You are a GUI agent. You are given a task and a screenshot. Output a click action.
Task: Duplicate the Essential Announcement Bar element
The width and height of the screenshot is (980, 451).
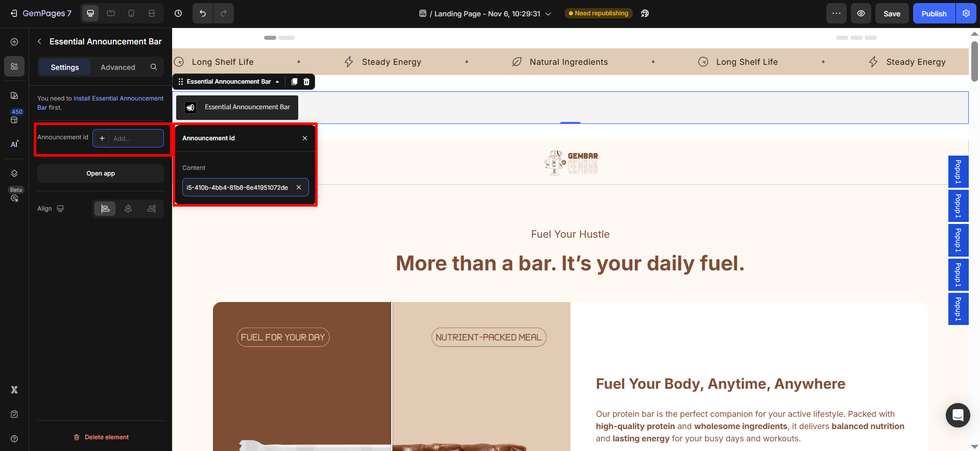[294, 82]
